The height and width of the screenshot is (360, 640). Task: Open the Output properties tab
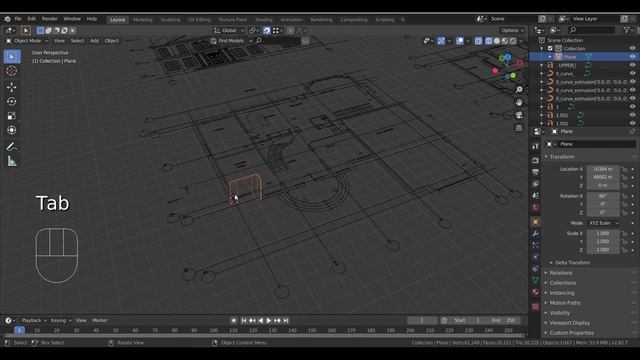tap(536, 172)
